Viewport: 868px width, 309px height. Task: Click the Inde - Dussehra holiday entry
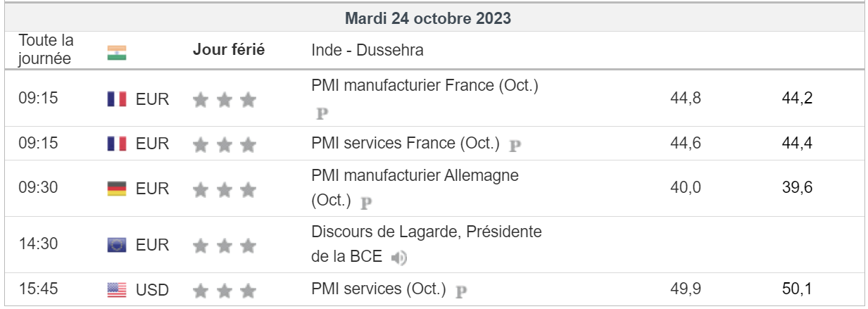(367, 51)
